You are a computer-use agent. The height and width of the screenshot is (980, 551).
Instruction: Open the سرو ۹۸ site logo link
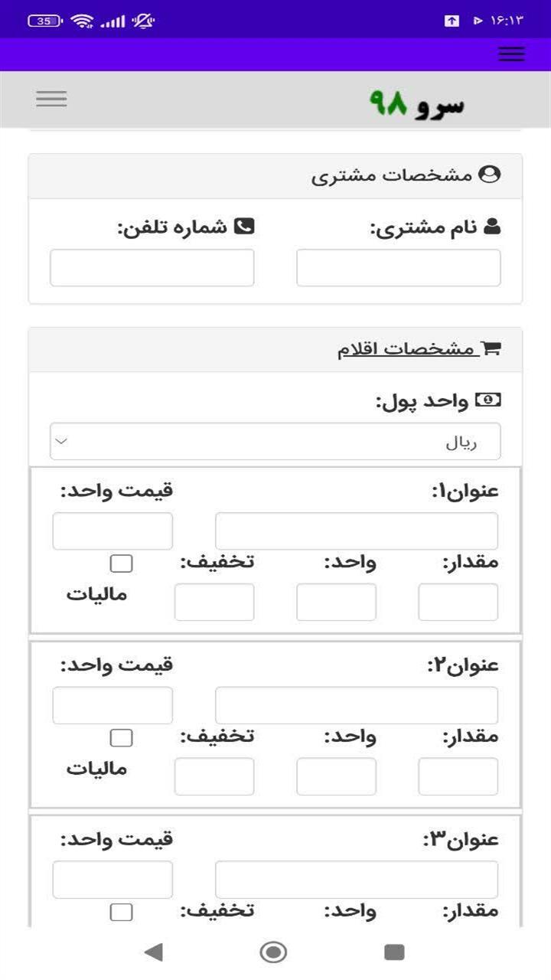click(417, 103)
